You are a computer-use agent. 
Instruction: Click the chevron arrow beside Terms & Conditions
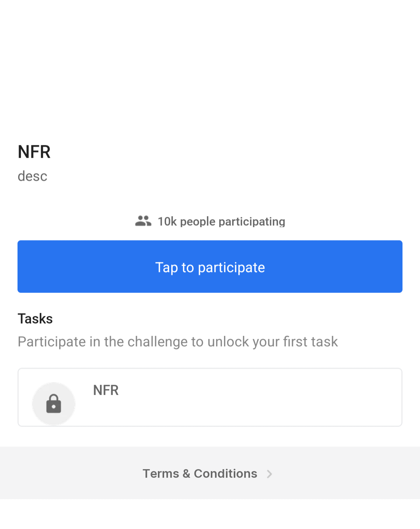coord(269,474)
